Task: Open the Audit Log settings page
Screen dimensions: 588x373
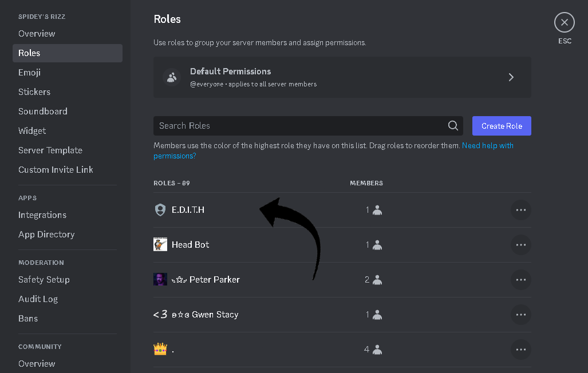Action: click(x=38, y=299)
